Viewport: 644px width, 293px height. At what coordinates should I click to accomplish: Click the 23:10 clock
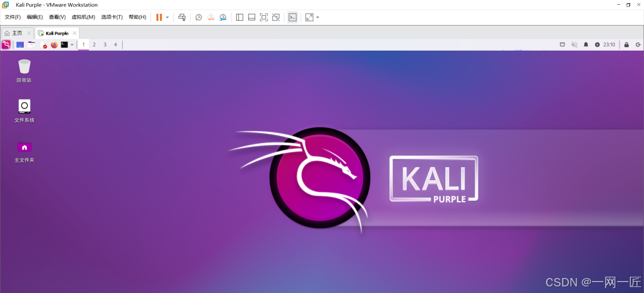(609, 44)
